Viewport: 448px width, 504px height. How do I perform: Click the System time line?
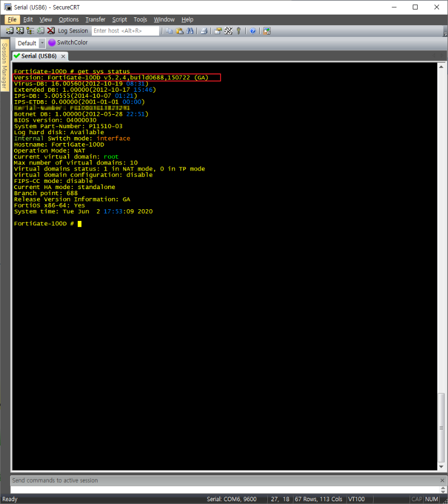[83, 211]
